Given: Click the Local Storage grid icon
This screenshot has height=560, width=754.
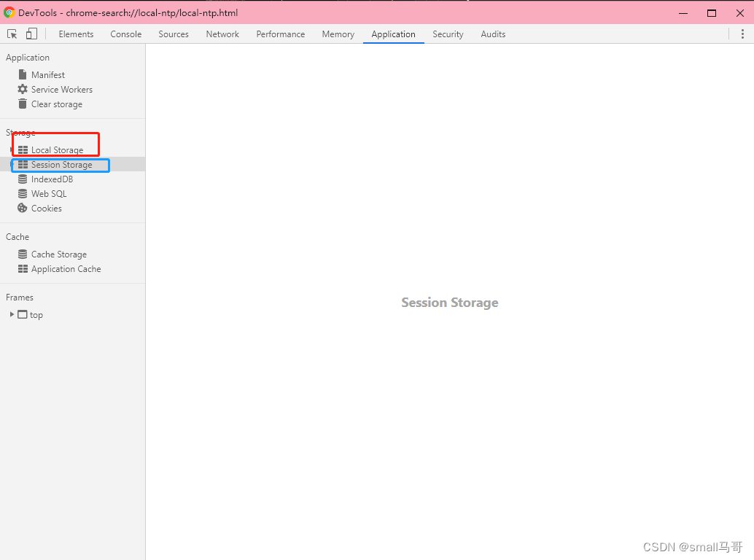Looking at the screenshot, I should 23,150.
